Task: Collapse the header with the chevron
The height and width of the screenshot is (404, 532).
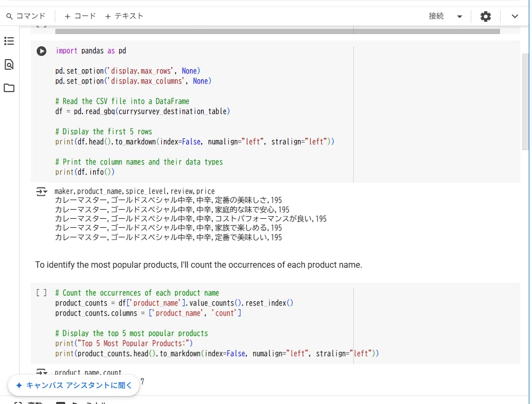Action: tap(514, 16)
